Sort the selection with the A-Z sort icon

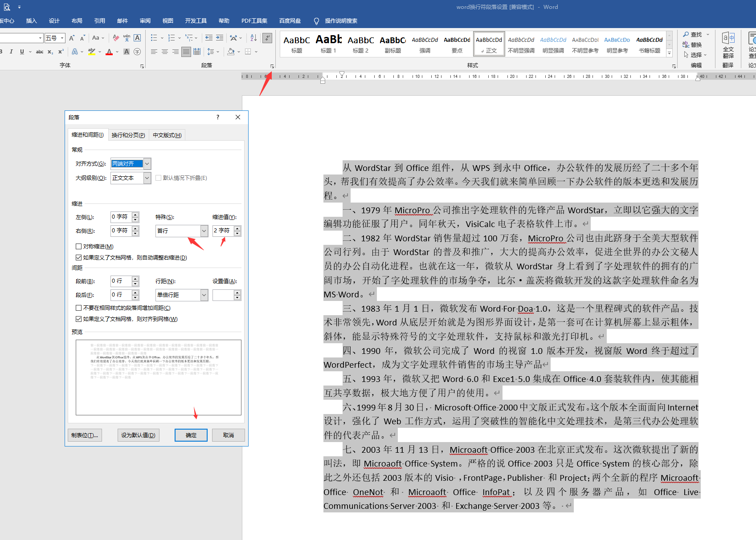tap(253, 38)
